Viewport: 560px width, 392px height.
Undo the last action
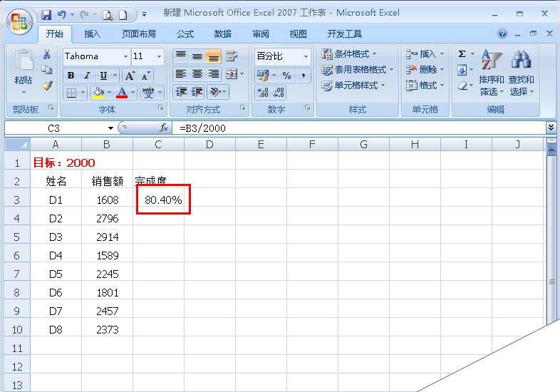pyautogui.click(x=61, y=15)
